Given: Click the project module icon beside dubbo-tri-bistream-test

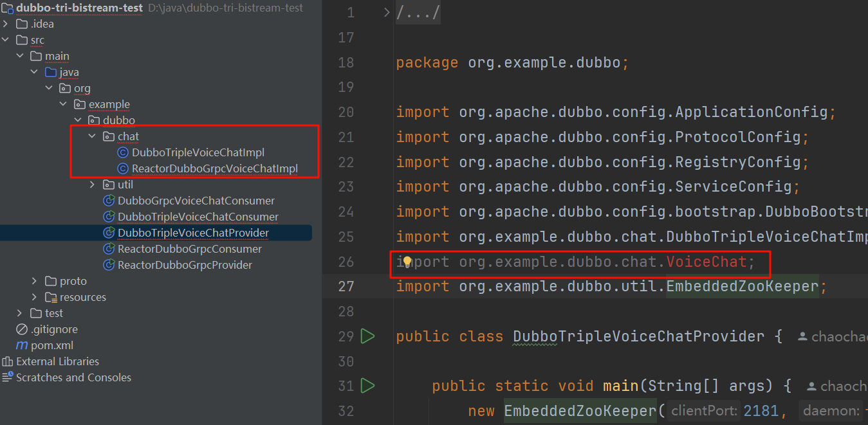Looking at the screenshot, I should pos(7,8).
